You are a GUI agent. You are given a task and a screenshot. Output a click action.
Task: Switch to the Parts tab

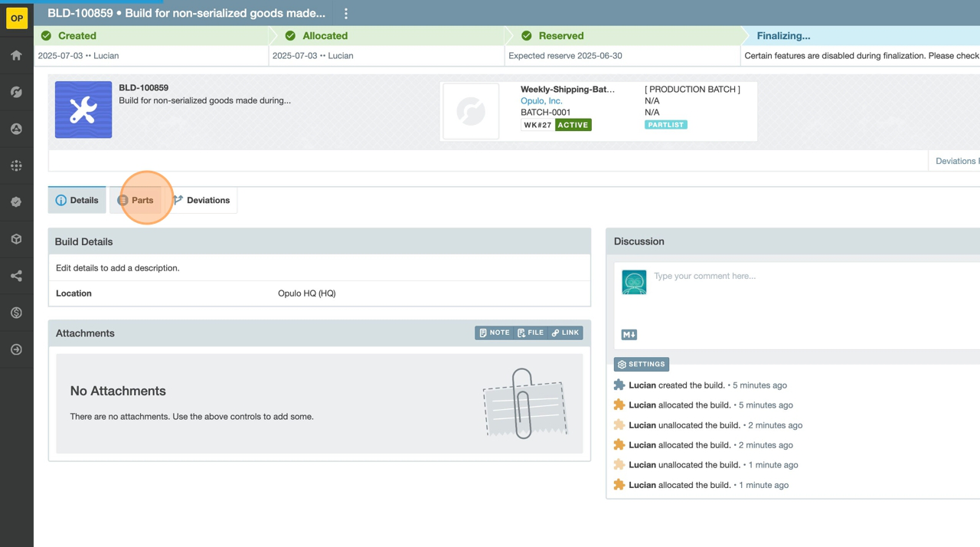136,200
